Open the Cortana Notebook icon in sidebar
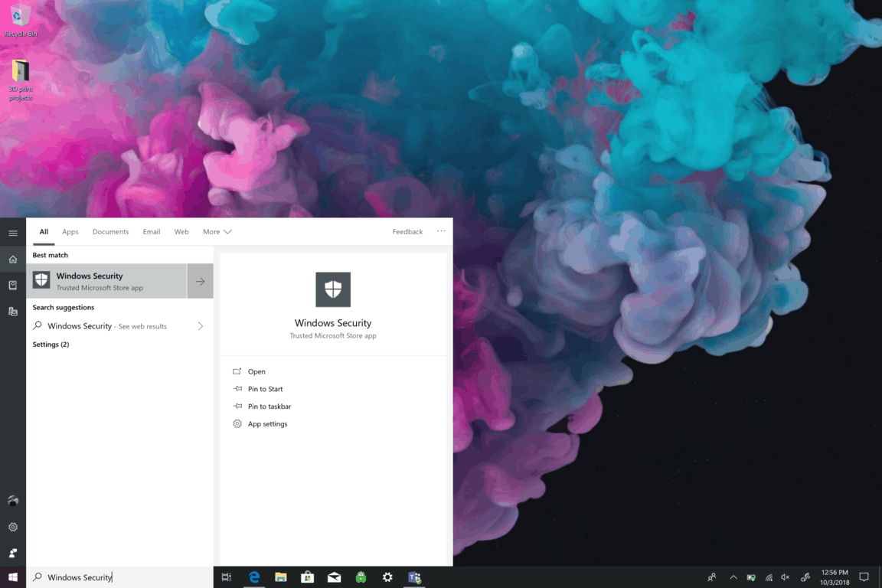This screenshot has width=882, height=588. 13,285
